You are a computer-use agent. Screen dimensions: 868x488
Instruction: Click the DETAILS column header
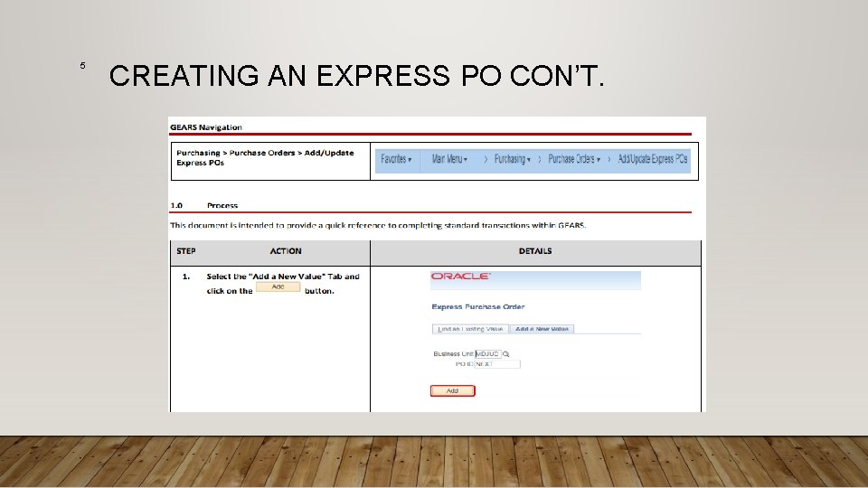534,251
